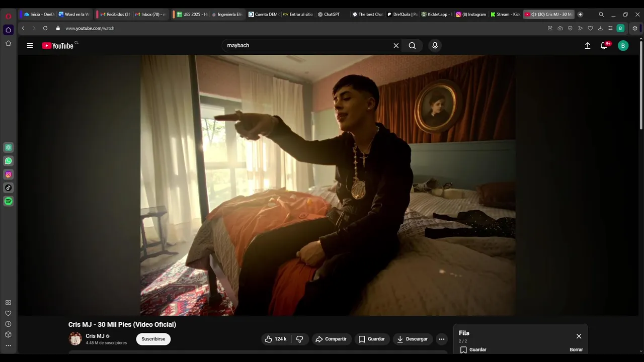Switch to the 'Inbox (78)' tab
The height and width of the screenshot is (362, 644).
pos(151,15)
